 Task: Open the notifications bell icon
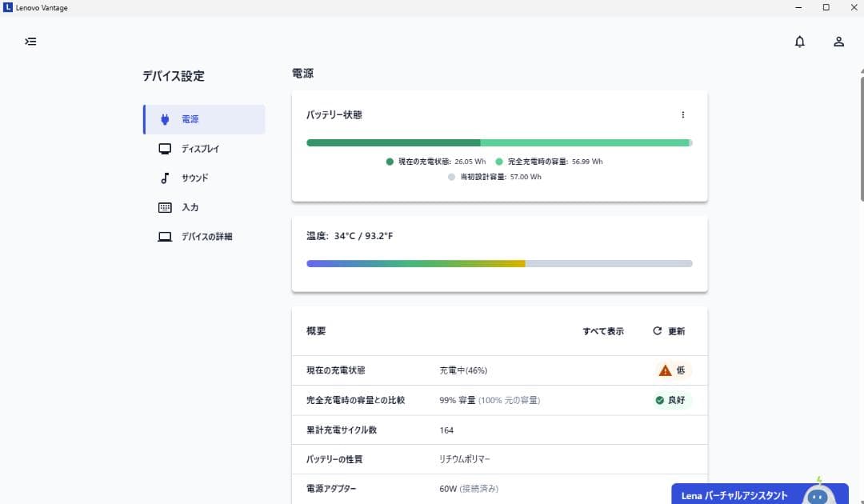[x=799, y=42]
